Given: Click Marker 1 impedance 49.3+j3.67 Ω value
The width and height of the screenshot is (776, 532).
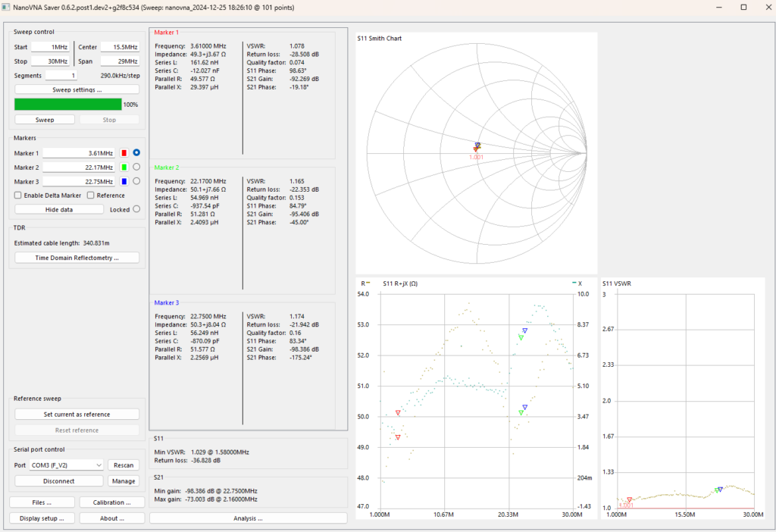Looking at the screenshot, I should (208, 55).
